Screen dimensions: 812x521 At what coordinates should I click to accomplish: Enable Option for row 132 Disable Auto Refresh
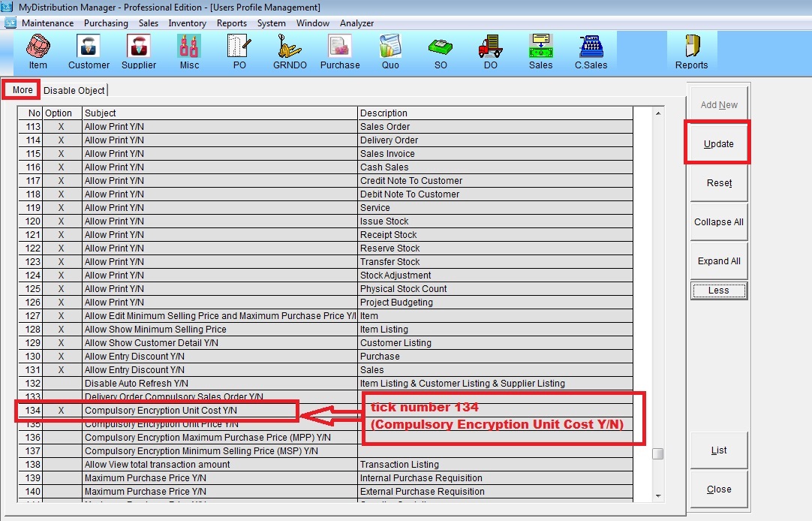61,384
